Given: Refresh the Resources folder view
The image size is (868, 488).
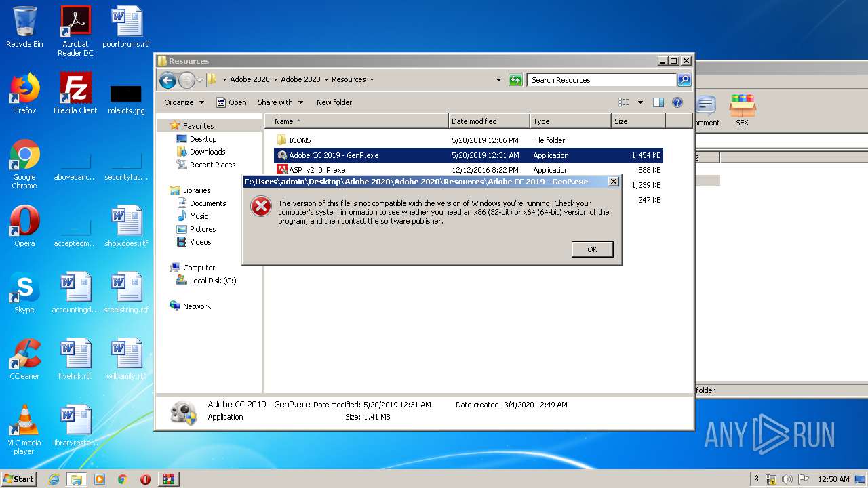Looking at the screenshot, I should [x=515, y=80].
